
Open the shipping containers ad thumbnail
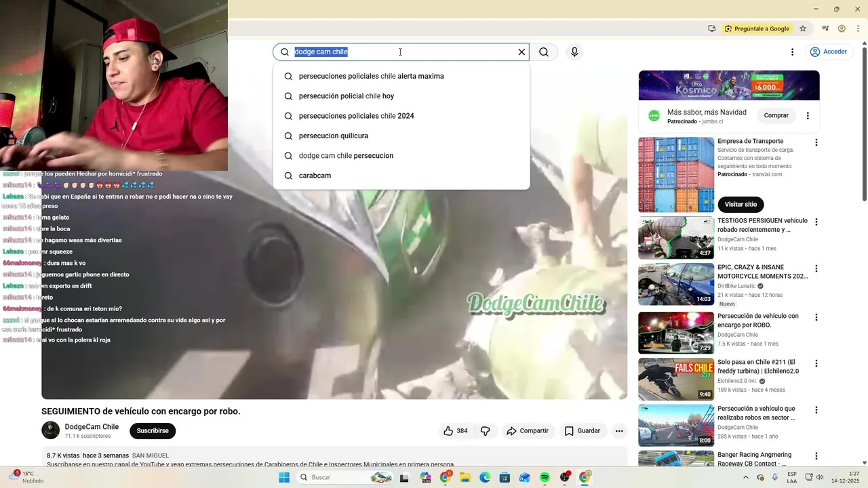pos(676,175)
